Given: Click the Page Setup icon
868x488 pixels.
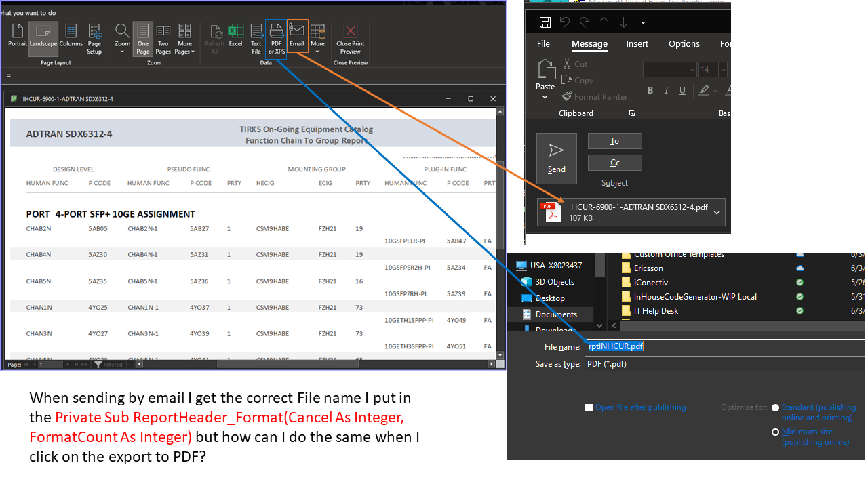Looking at the screenshot, I should tap(94, 38).
